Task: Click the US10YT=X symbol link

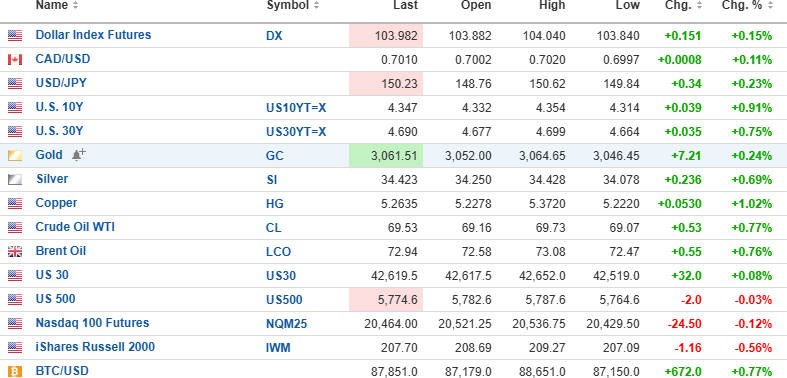Action: pos(296,107)
